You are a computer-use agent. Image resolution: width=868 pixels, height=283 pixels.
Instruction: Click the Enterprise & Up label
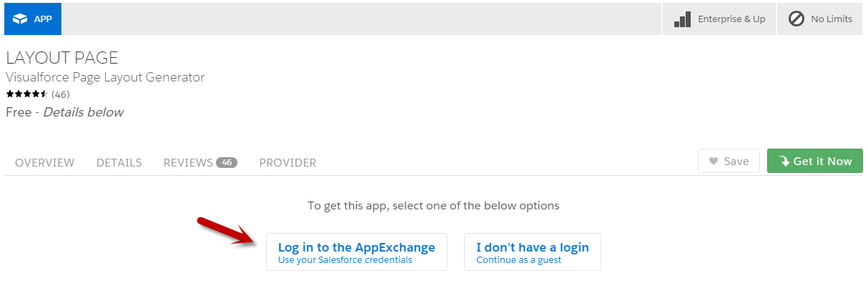pos(731,19)
